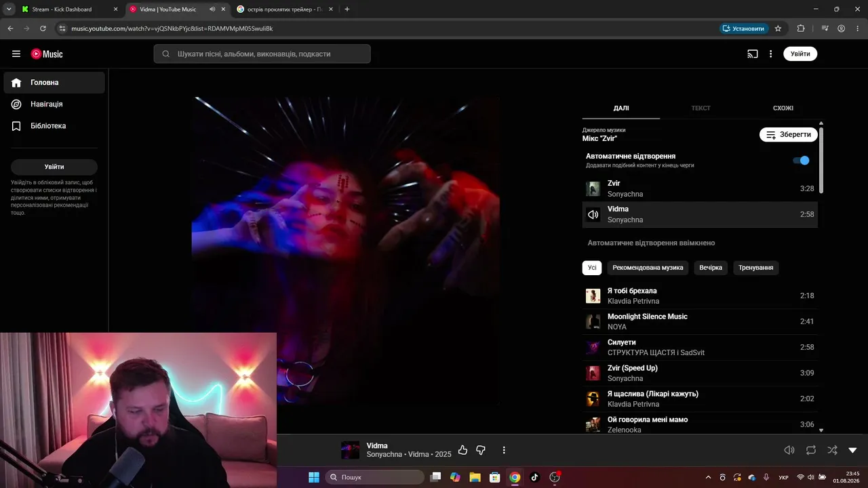Play Я щаслива (Лікарі кажуть) track
Screen dimensions: 868x488
(700, 399)
